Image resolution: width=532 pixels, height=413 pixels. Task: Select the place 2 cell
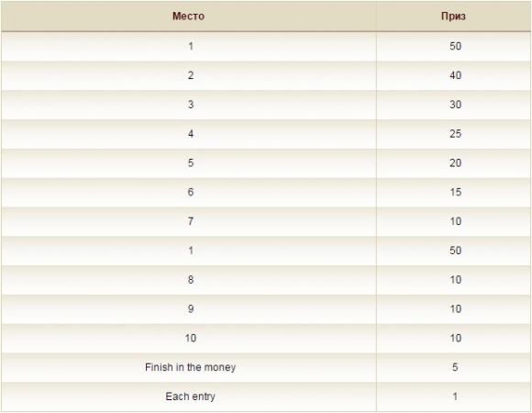(x=191, y=75)
